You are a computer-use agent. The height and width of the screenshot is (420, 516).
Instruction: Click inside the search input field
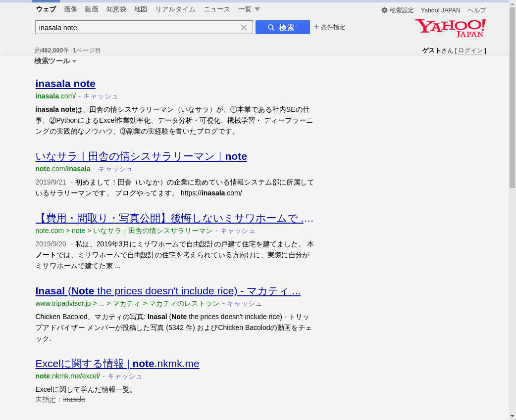(x=136, y=28)
